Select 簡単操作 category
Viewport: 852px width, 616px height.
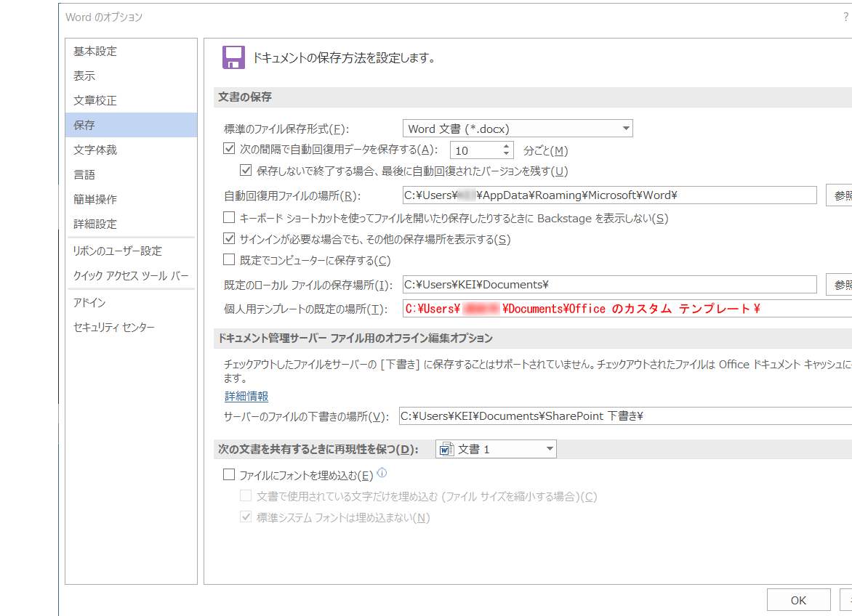131,199
